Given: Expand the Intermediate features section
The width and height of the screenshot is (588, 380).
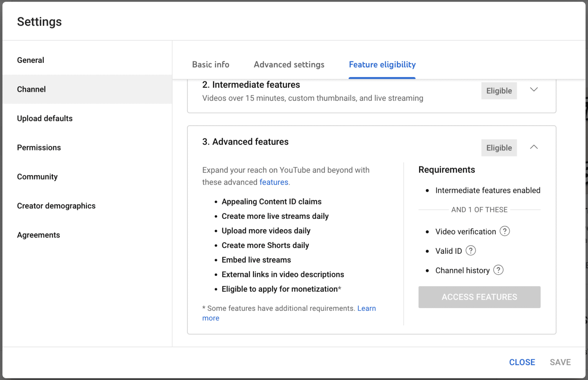Looking at the screenshot, I should tap(534, 90).
